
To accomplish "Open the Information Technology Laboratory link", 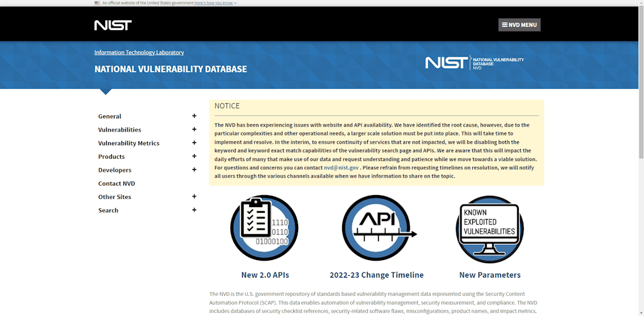I will pos(139,52).
